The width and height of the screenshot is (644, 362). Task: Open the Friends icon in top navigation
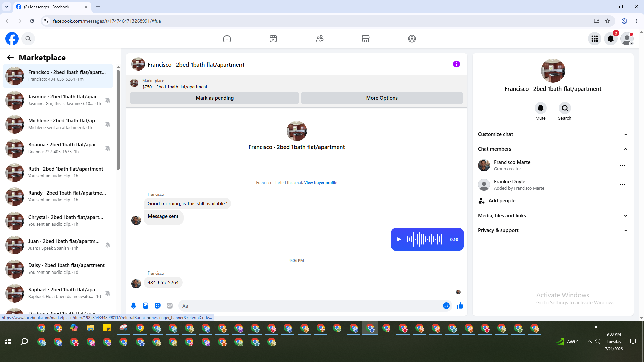tap(320, 39)
